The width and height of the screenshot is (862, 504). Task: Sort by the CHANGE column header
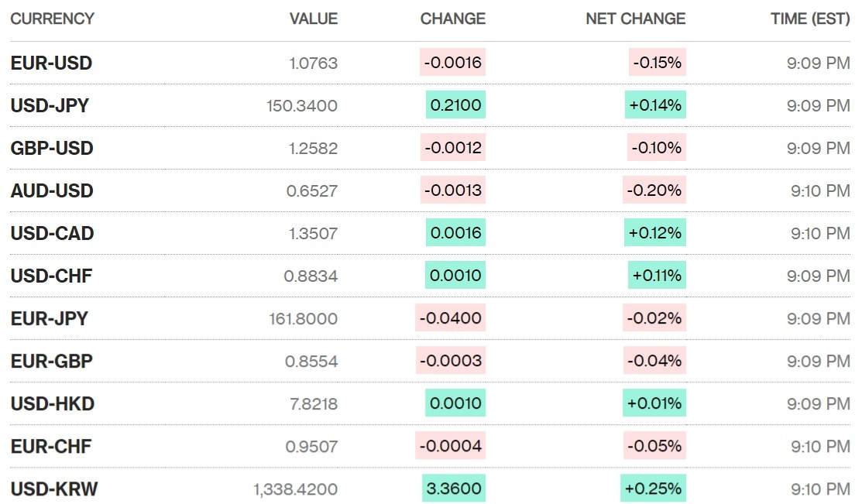click(452, 19)
